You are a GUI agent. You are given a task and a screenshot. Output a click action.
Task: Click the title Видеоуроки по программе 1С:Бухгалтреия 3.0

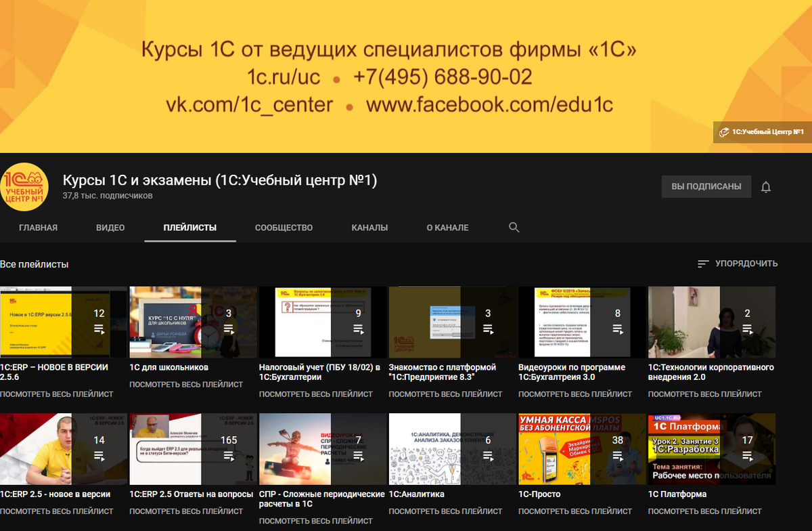coord(572,372)
